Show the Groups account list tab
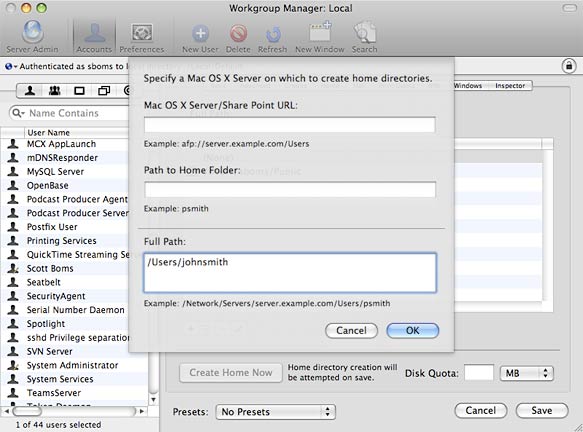Viewport: 583px width, 432px height. pyautogui.click(x=54, y=90)
